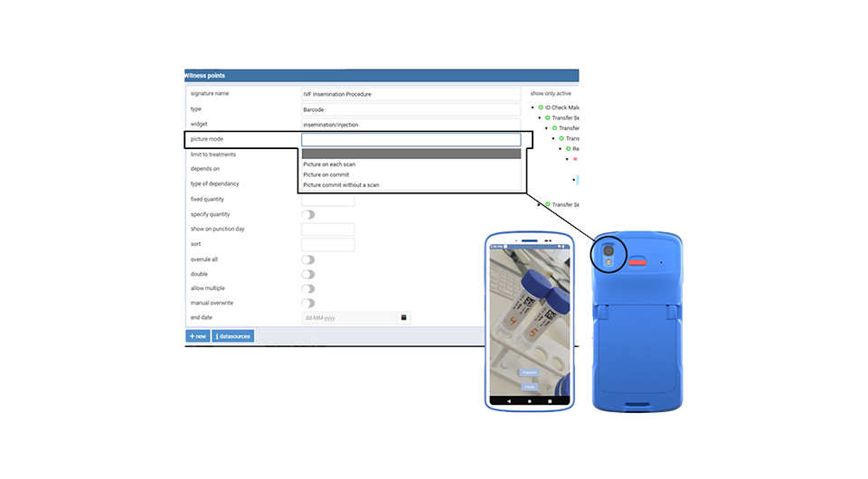This screenshot has width=868, height=479.
Task: Collapse the ID Check Male tree node
Action: tap(532, 108)
